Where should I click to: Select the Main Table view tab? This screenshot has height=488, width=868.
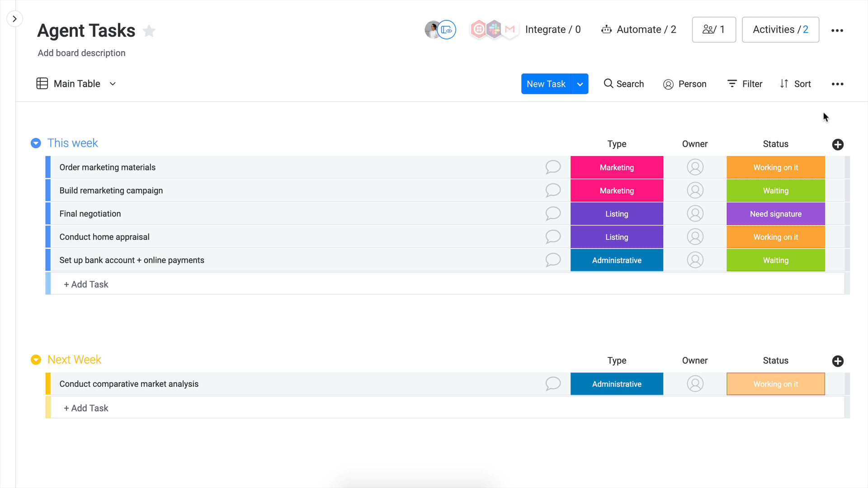[68, 84]
